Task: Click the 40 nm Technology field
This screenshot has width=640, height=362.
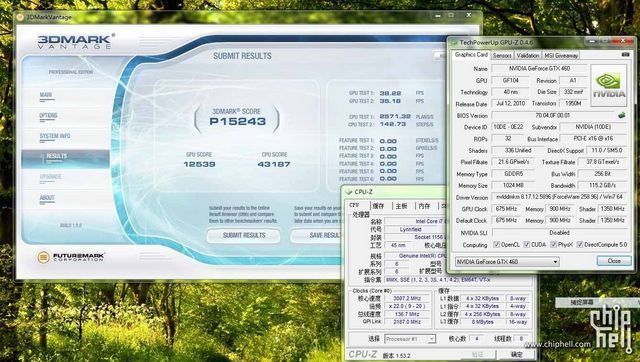Action: tap(511, 92)
